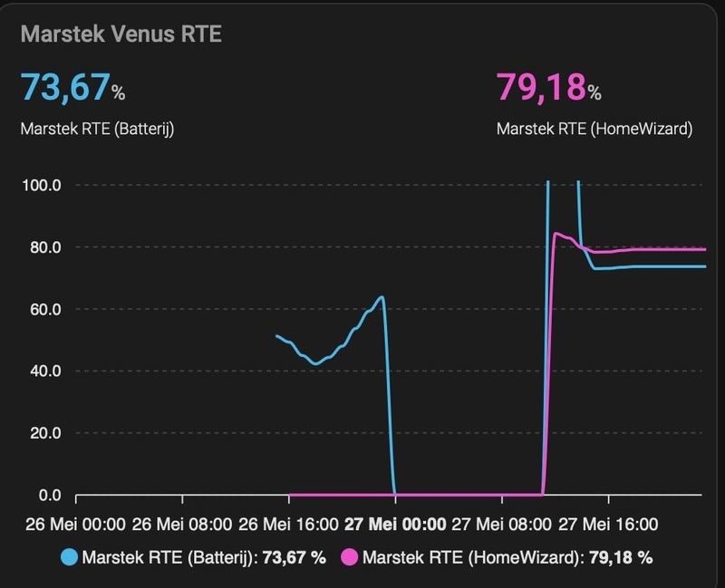Select the bold 27 Mei 00:00 label
The width and height of the screenshot is (725, 588).
point(395,524)
